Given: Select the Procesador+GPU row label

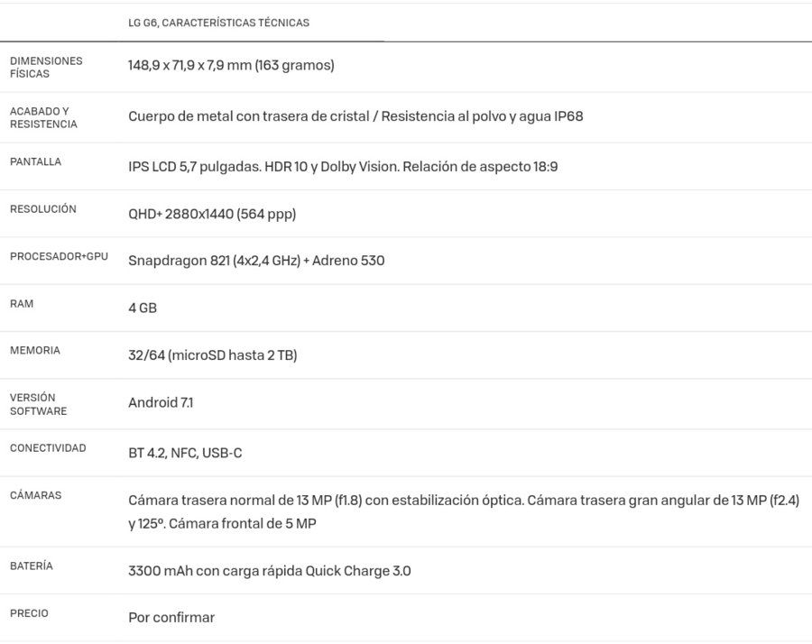Looking at the screenshot, I should pos(59,256).
